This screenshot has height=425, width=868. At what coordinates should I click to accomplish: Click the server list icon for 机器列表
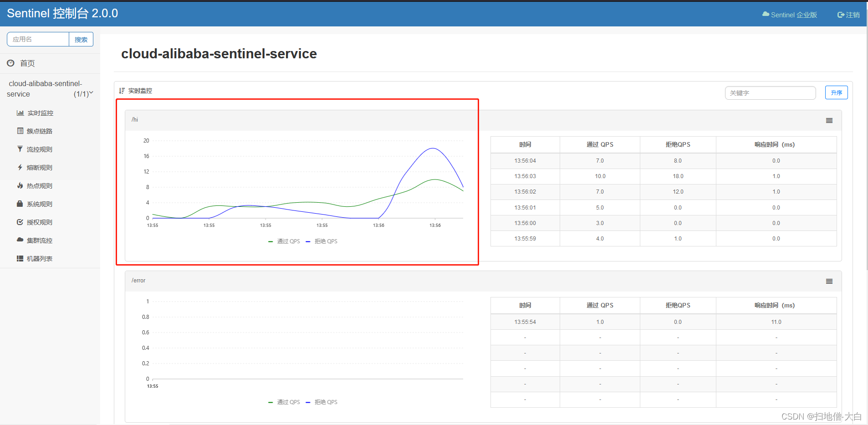20,259
